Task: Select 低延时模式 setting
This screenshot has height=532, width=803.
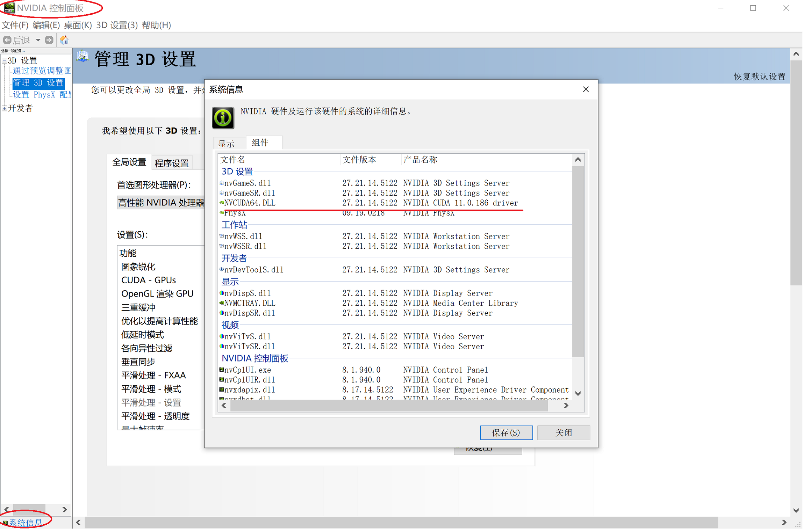Action: coord(142,335)
